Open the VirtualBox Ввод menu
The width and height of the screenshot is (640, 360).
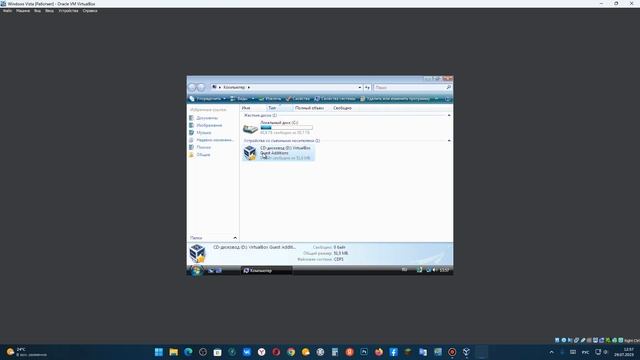pos(49,11)
